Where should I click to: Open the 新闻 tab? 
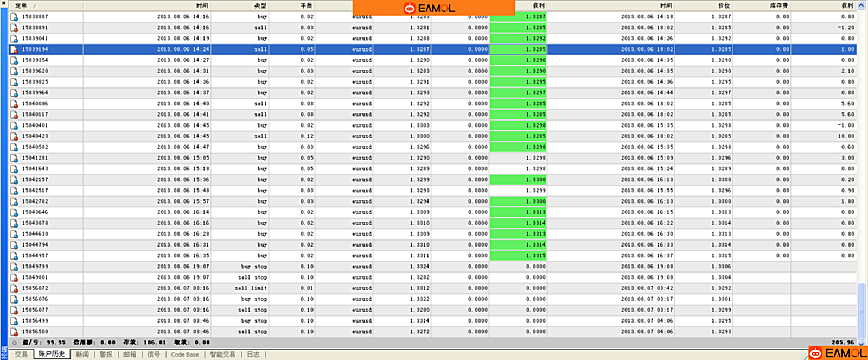82,355
